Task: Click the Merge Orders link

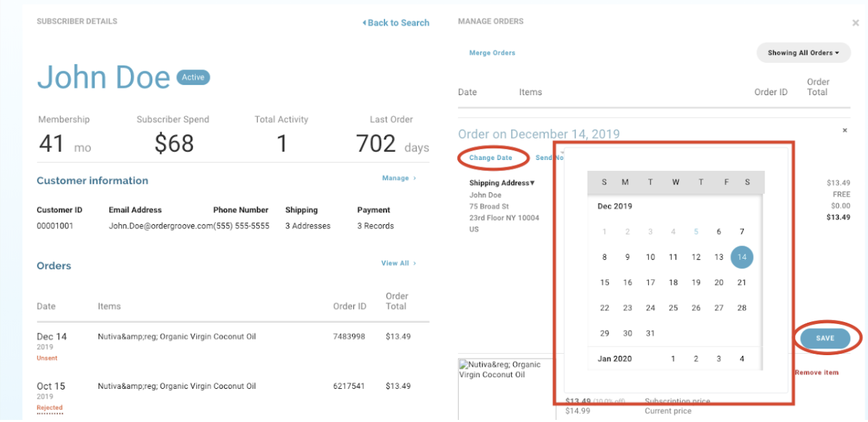Action: pos(492,53)
